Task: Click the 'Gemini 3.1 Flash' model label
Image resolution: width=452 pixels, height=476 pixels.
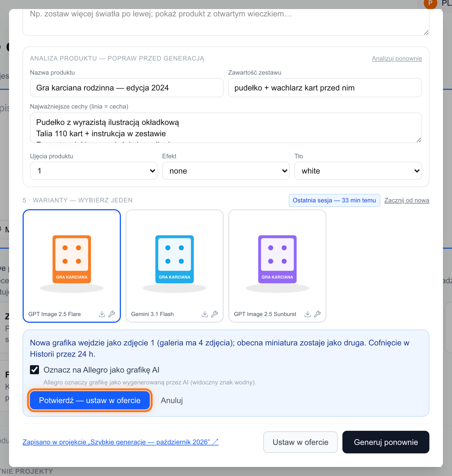Action: (152, 314)
